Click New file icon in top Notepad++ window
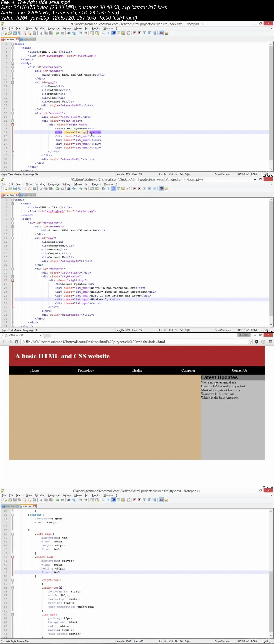274x644 pixels. 5,33
